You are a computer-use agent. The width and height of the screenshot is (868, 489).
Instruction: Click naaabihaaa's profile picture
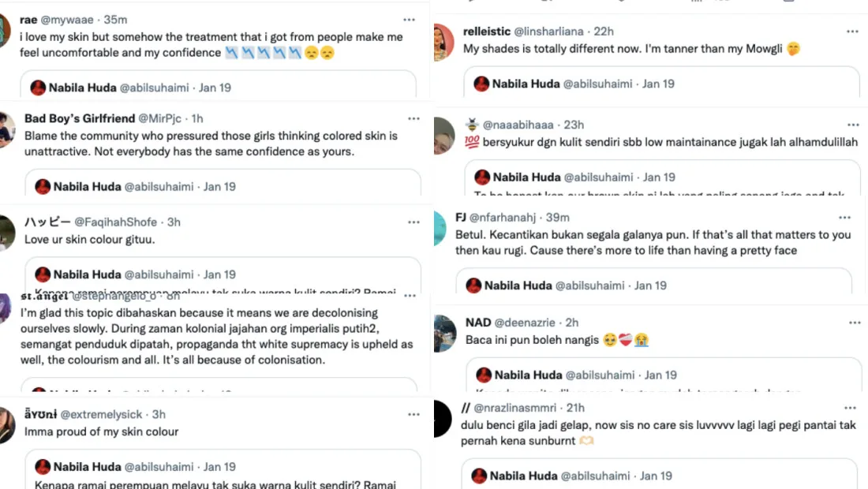(x=444, y=134)
